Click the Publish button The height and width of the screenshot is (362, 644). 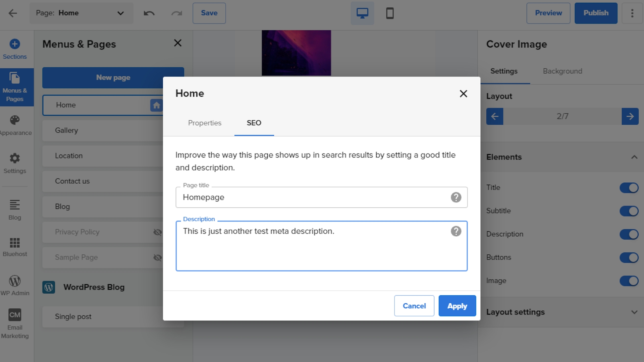pos(596,13)
